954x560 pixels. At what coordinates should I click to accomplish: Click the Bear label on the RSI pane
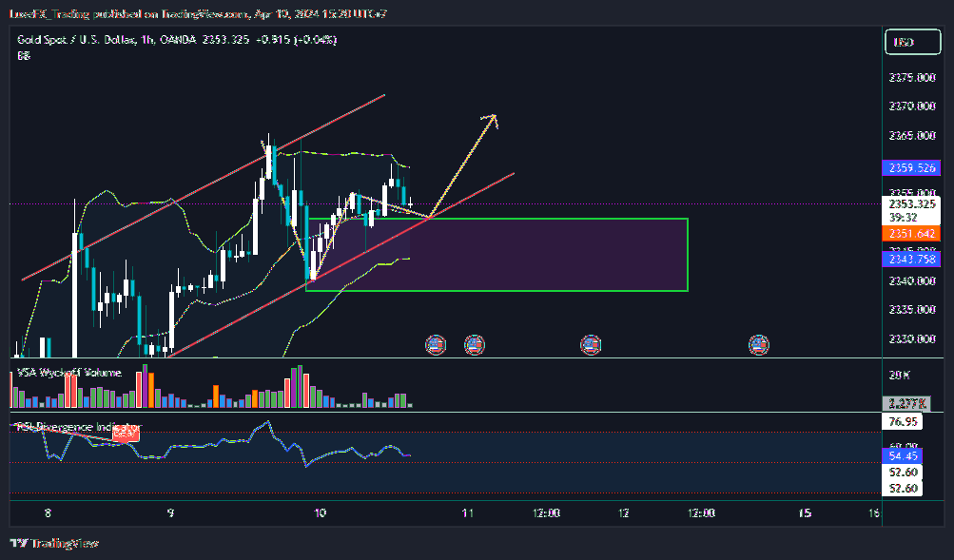(126, 434)
